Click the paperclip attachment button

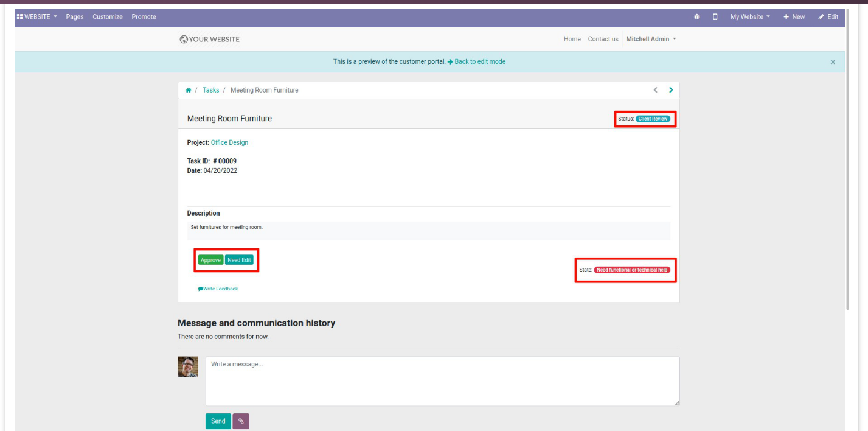click(241, 421)
